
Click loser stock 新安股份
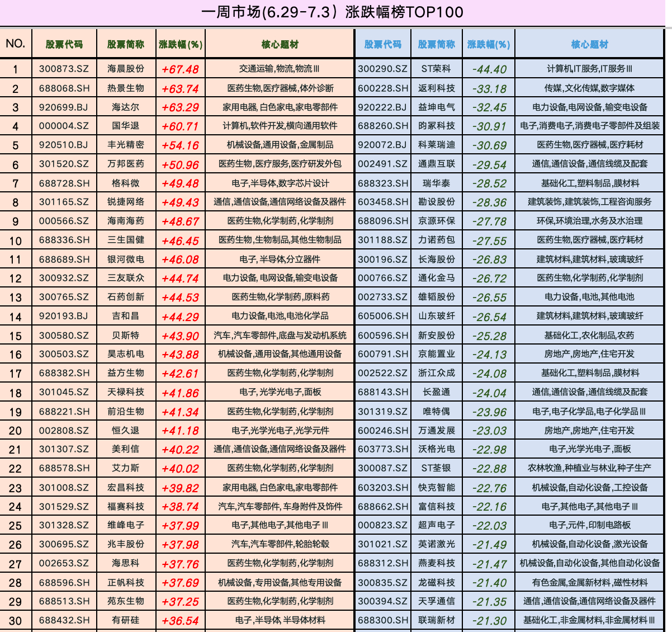pos(437,335)
